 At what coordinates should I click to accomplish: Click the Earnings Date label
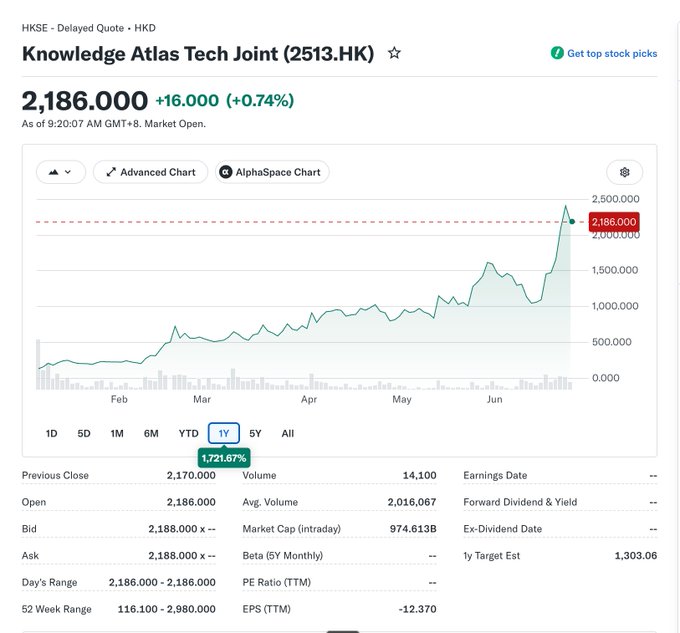(x=495, y=475)
